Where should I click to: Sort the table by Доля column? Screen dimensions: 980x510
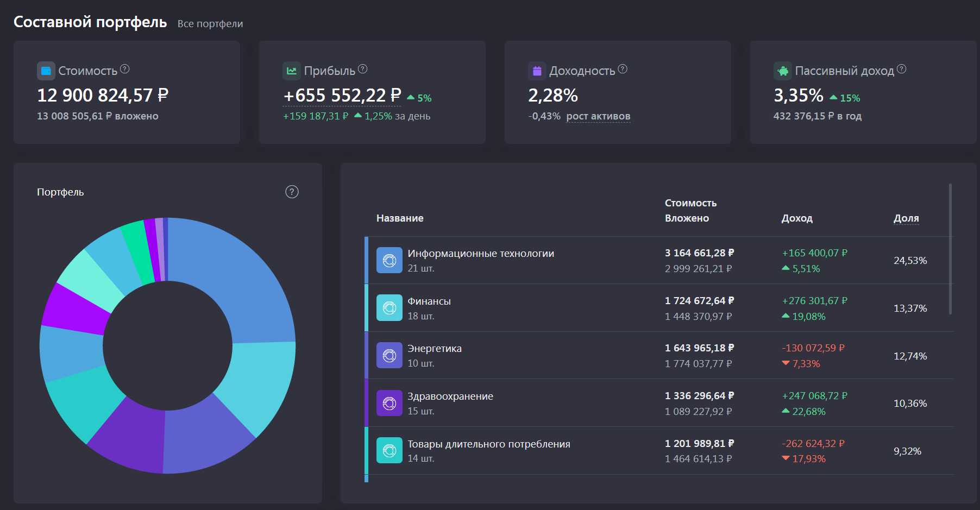coord(906,218)
